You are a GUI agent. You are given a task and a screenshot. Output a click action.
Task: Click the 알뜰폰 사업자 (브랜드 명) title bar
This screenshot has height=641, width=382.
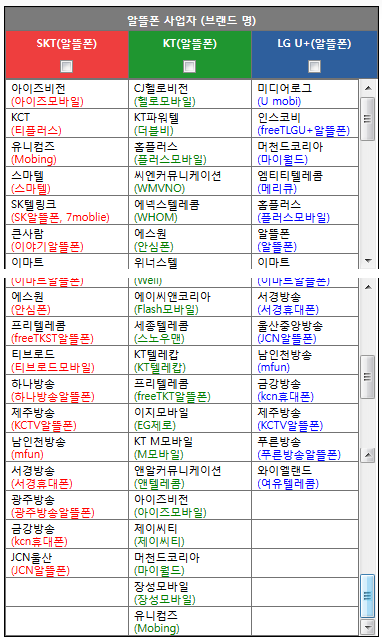coord(191,20)
